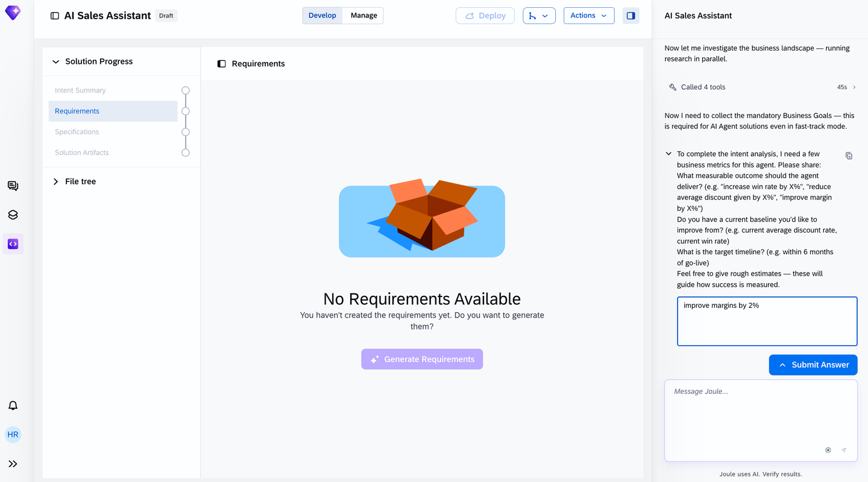Open notifications bell

[13, 405]
